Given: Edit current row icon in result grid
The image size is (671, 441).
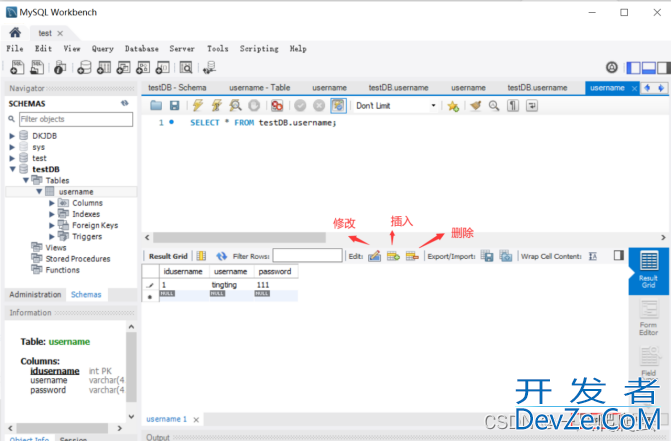Looking at the screenshot, I should tap(374, 256).
